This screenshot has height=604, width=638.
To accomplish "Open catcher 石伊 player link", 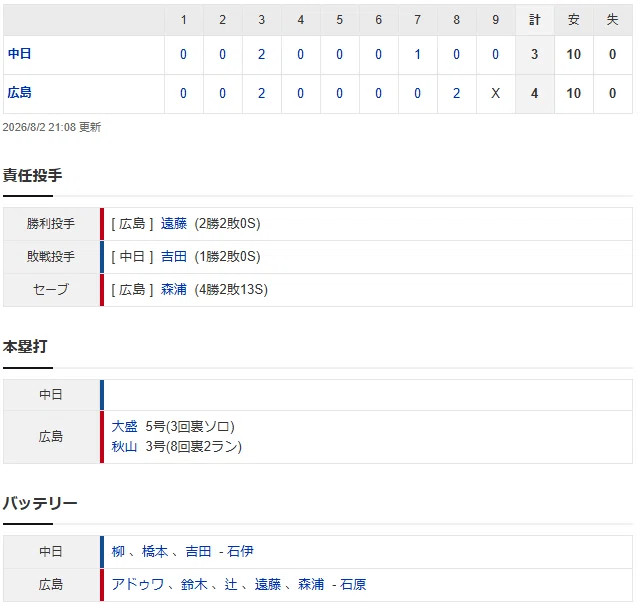I will tap(240, 552).
